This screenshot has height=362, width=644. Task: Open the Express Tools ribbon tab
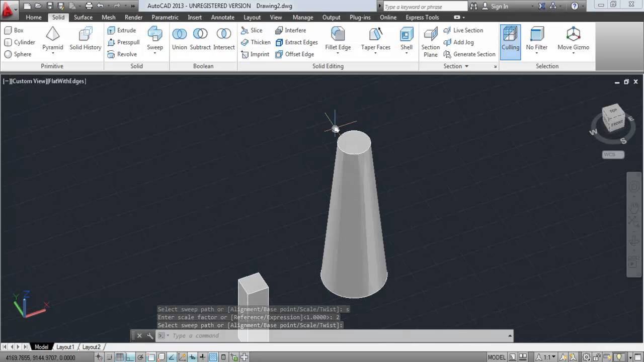tap(422, 17)
